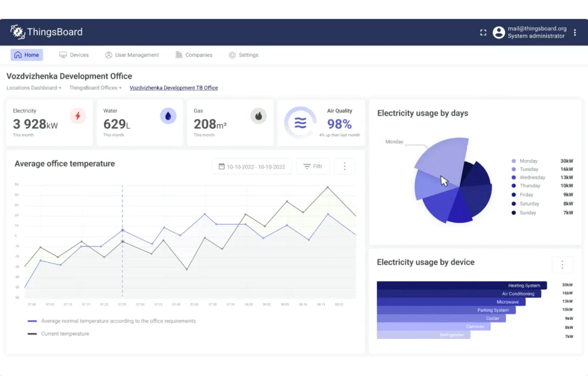Click the Air Quality circular progress gauge
This screenshot has height=392, width=588.
(x=300, y=122)
